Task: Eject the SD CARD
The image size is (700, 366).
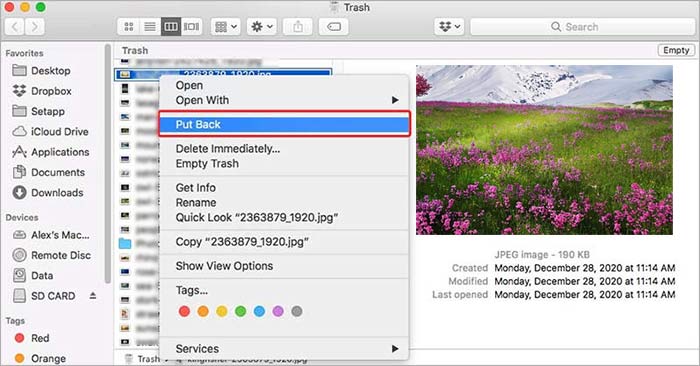Action: [93, 295]
